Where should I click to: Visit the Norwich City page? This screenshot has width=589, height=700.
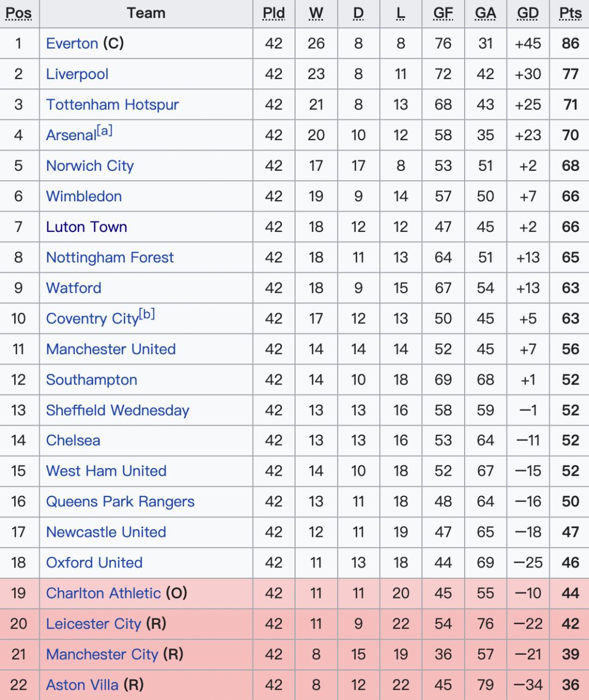(90, 166)
